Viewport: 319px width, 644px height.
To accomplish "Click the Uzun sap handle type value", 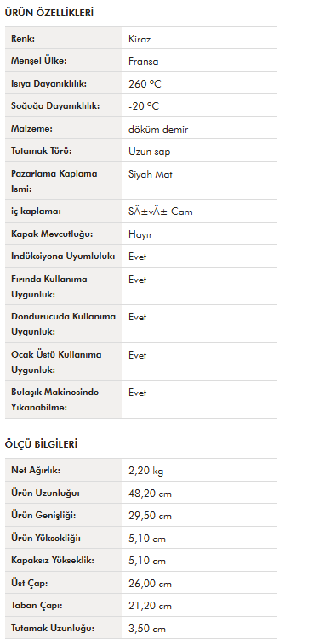I will (x=149, y=151).
